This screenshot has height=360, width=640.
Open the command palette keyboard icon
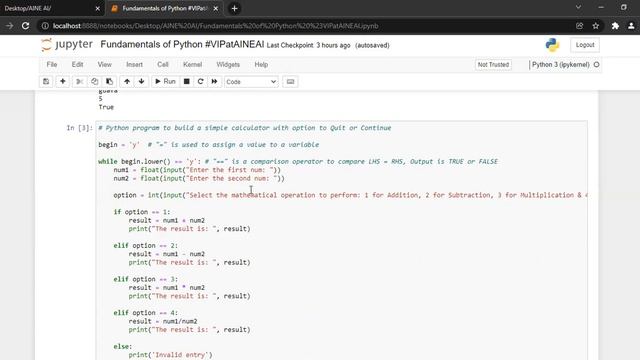pos(290,82)
